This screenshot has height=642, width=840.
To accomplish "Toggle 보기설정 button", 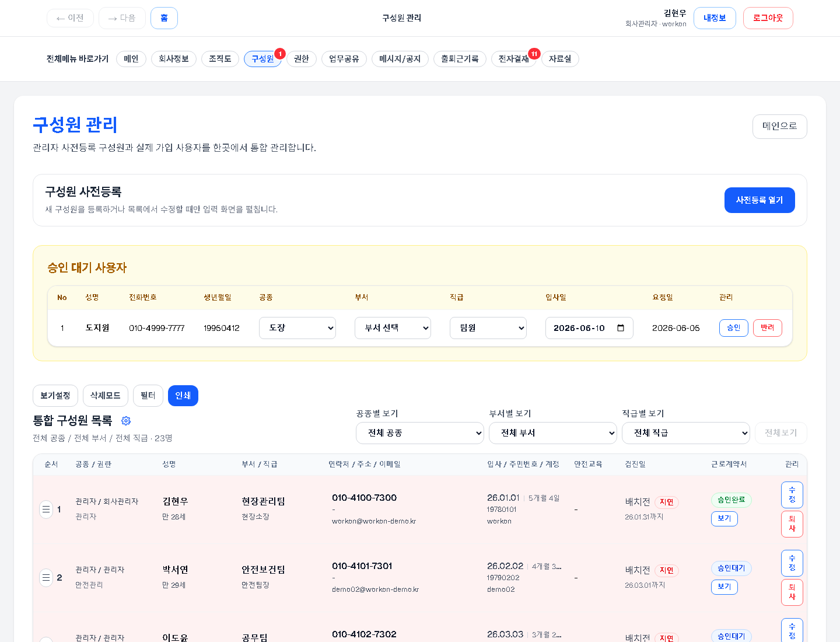I will click(x=55, y=396).
